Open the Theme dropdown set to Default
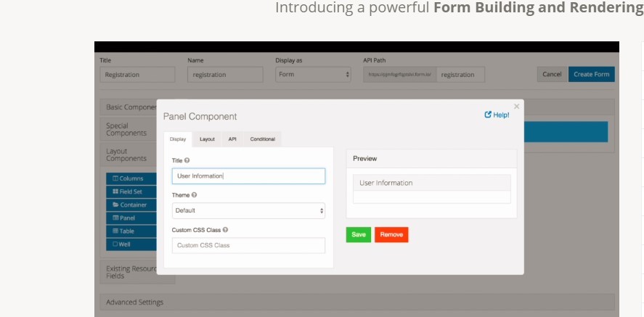 click(x=248, y=210)
